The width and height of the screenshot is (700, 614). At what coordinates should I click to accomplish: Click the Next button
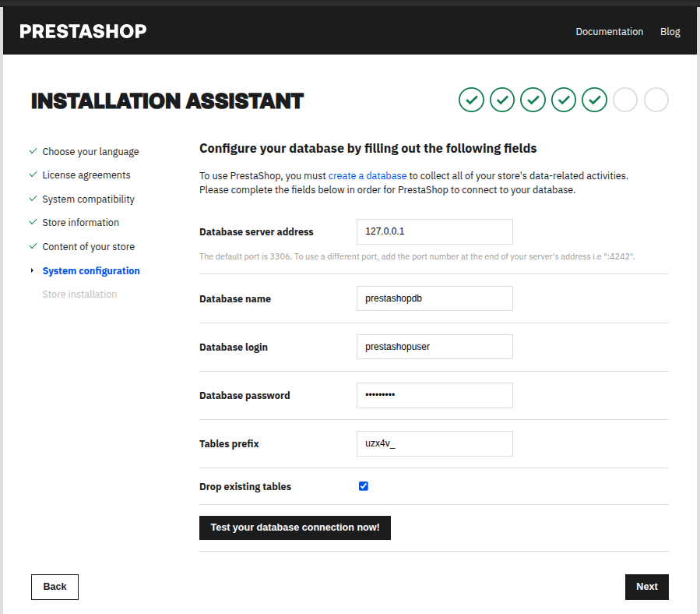(646, 587)
